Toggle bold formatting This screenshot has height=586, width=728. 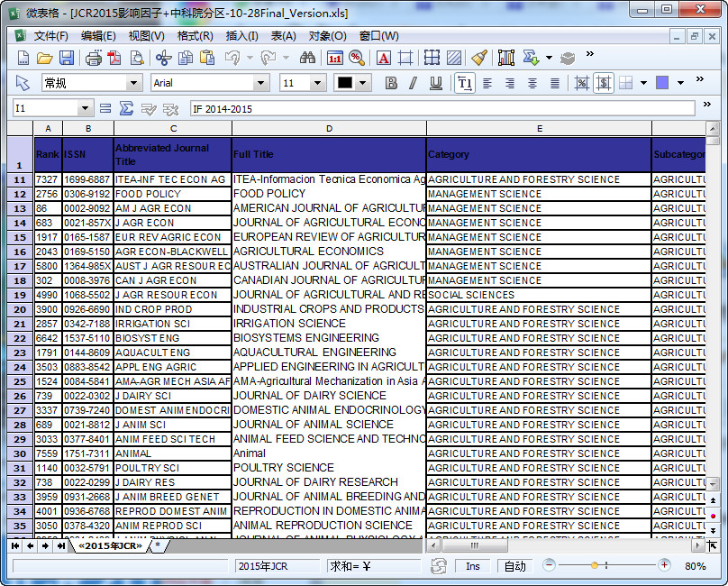(x=391, y=83)
